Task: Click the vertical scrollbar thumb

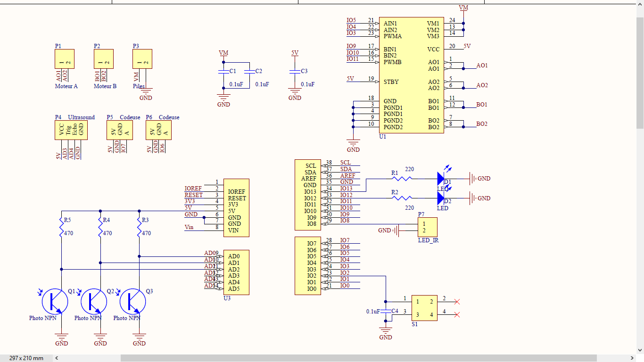Action: 640,73
